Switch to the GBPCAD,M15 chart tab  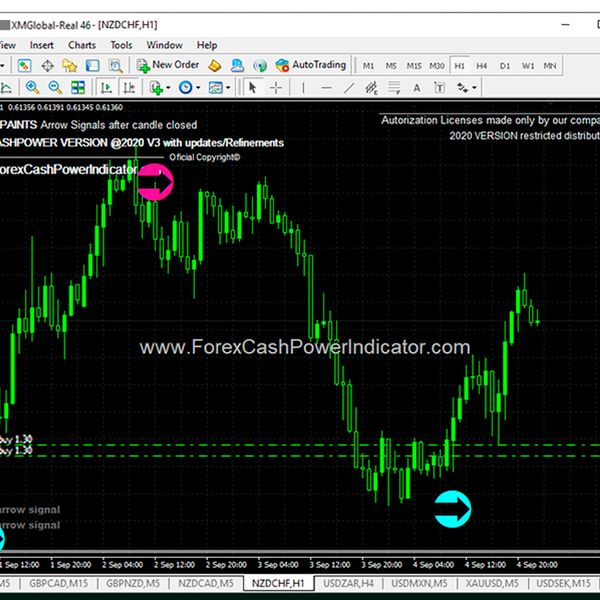(x=59, y=583)
